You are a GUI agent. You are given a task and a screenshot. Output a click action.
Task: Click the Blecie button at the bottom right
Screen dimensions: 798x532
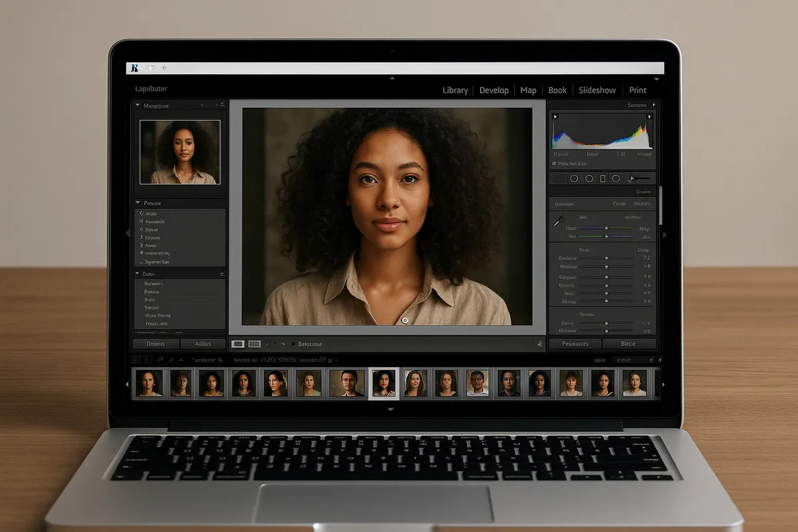[628, 344]
